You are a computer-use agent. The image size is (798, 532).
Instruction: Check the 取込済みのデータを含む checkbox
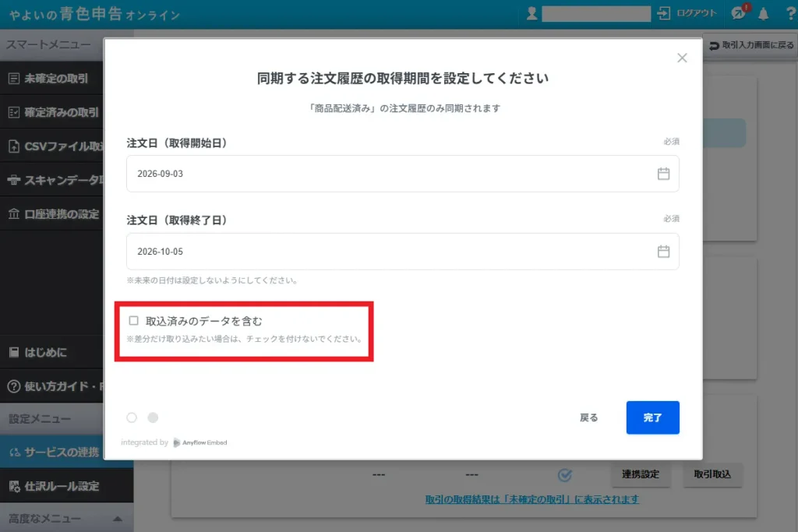[x=133, y=320]
